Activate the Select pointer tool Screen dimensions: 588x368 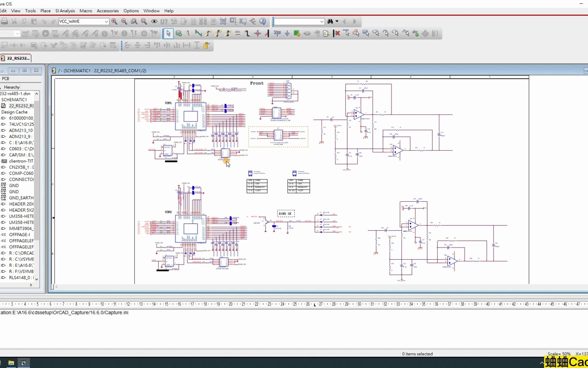pyautogui.click(x=168, y=33)
